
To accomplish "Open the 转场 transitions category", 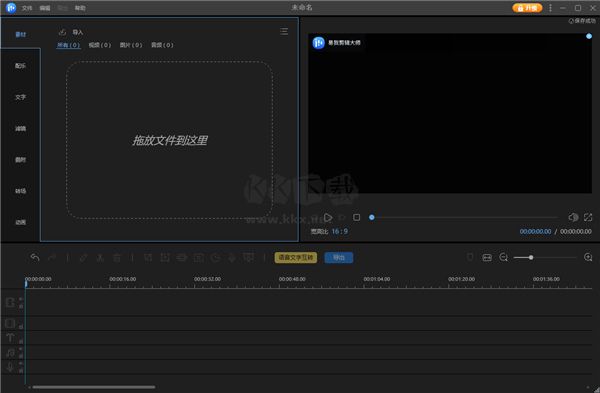I will pos(21,191).
